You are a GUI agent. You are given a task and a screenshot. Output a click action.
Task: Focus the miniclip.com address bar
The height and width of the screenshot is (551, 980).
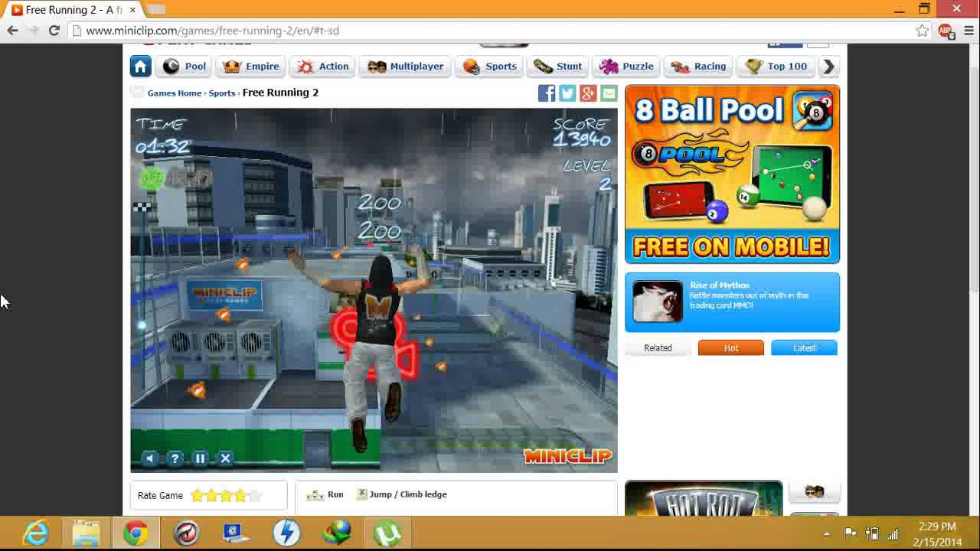[x=490, y=31]
